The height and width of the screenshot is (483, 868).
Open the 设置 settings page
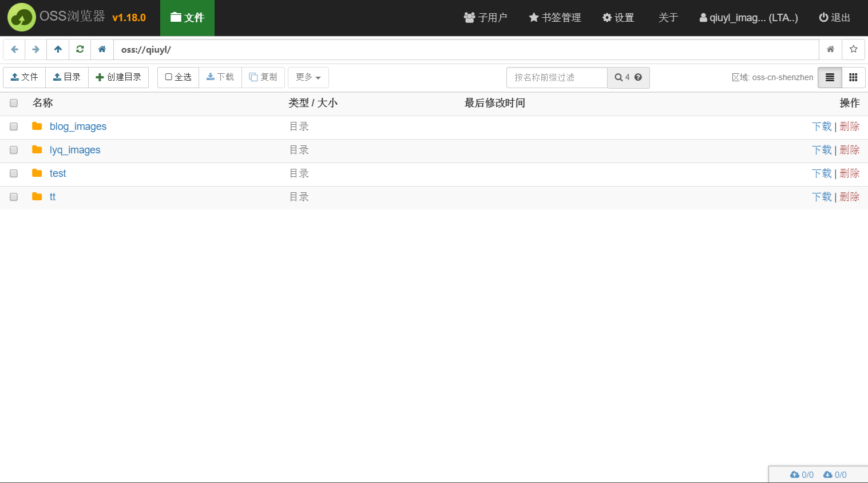(x=618, y=18)
